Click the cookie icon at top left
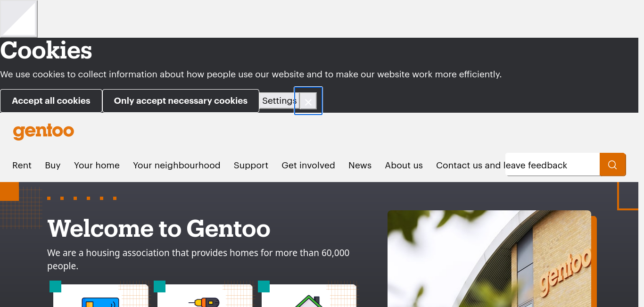 coord(18,18)
